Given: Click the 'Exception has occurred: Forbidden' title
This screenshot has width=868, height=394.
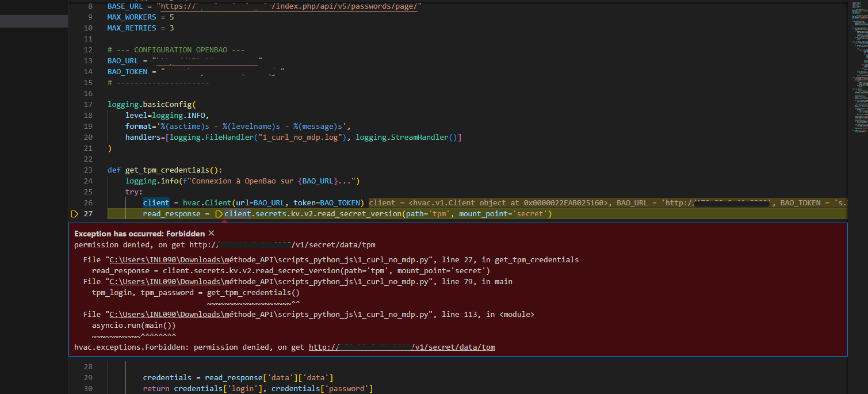Looking at the screenshot, I should pyautogui.click(x=139, y=234).
